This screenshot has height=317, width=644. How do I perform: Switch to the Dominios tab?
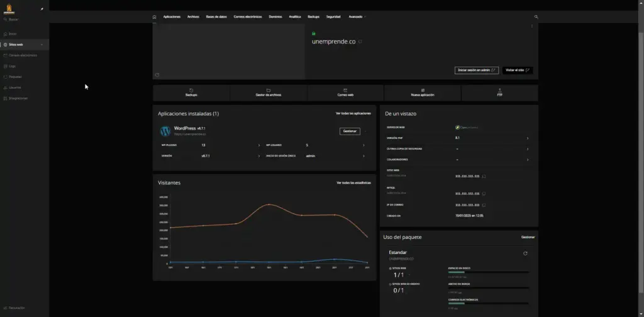tap(275, 17)
